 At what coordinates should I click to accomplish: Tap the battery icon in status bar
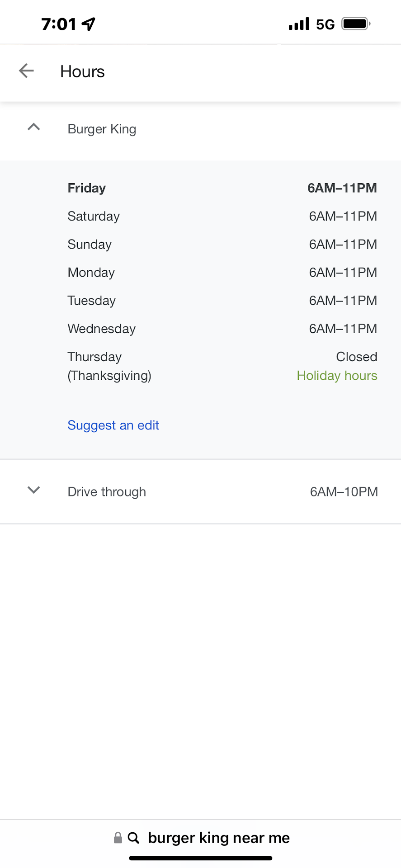pyautogui.click(x=356, y=24)
